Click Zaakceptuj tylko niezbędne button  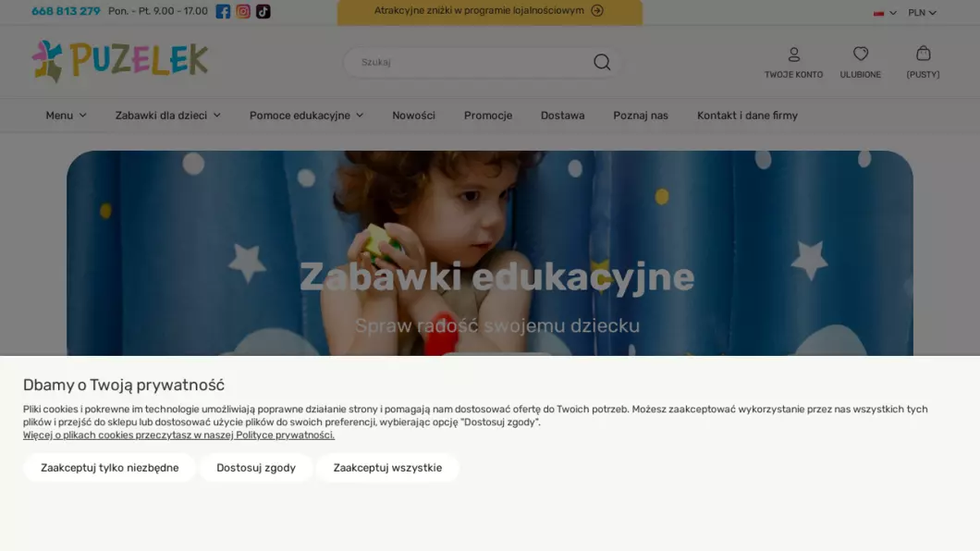pyautogui.click(x=109, y=467)
